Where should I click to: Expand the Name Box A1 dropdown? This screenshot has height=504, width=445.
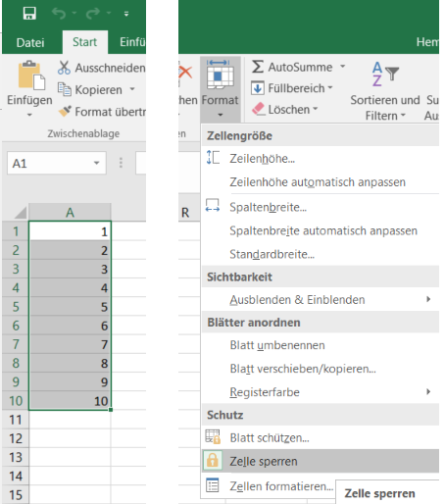(96, 163)
